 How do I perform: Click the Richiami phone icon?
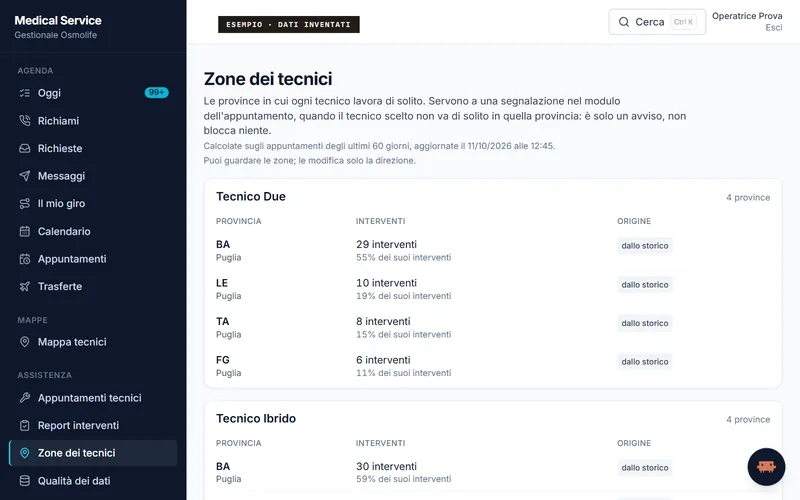pos(24,120)
